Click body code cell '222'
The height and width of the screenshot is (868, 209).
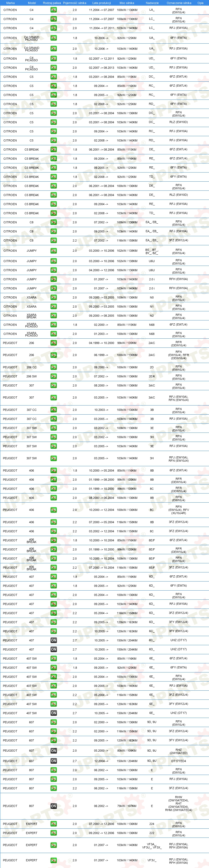pyautogui.click(x=152, y=833)
